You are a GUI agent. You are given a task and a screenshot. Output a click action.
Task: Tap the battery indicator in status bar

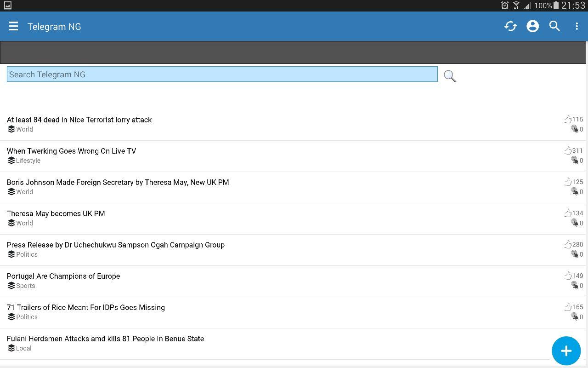[556, 6]
